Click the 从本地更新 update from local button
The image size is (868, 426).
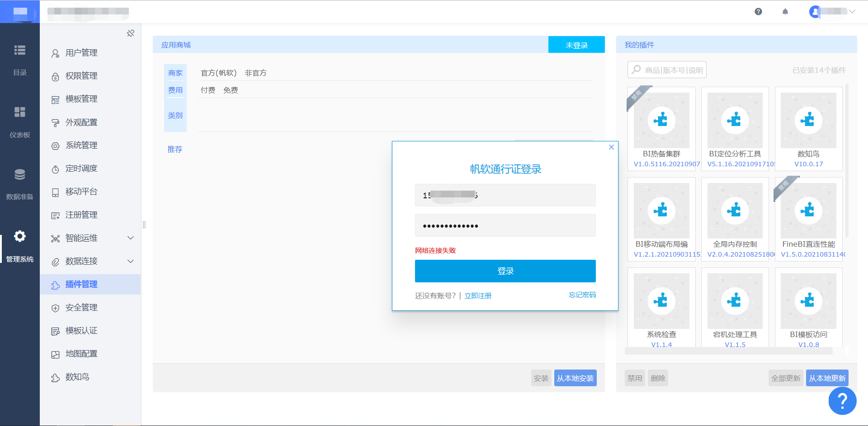pos(827,378)
